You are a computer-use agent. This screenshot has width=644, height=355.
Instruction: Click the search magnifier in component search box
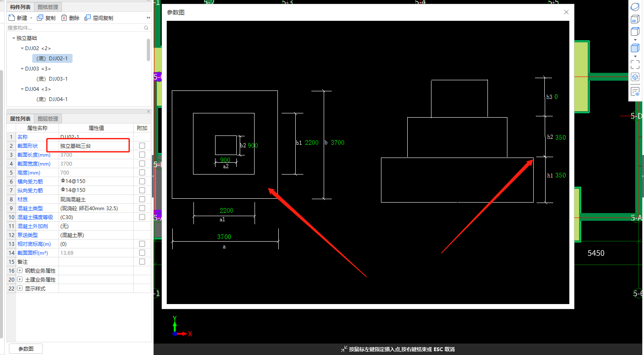[146, 28]
